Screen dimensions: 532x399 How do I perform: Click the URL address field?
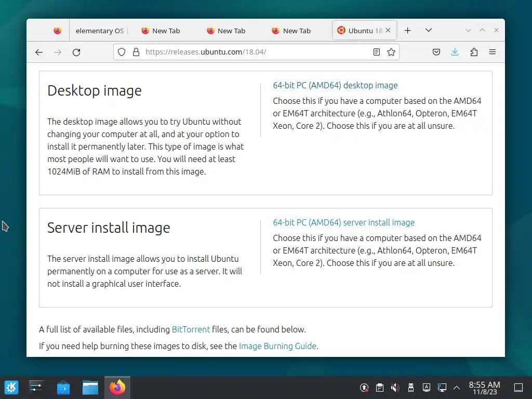256,52
